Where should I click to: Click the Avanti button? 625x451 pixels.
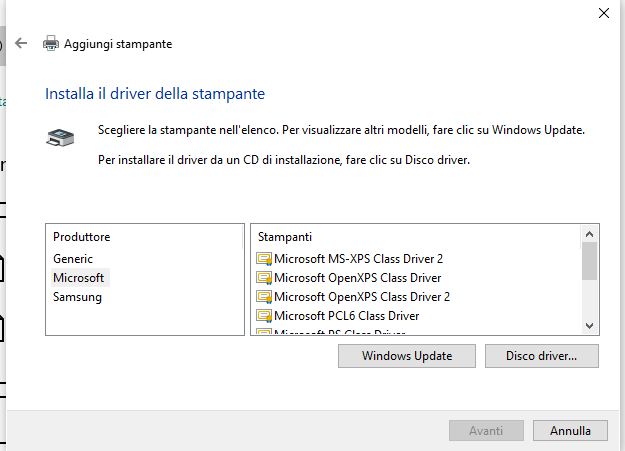[486, 431]
